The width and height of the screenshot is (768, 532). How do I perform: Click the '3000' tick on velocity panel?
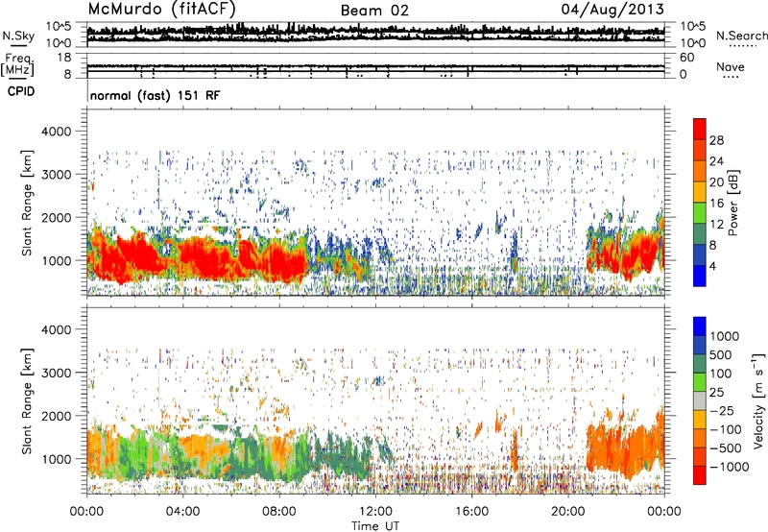pos(57,373)
